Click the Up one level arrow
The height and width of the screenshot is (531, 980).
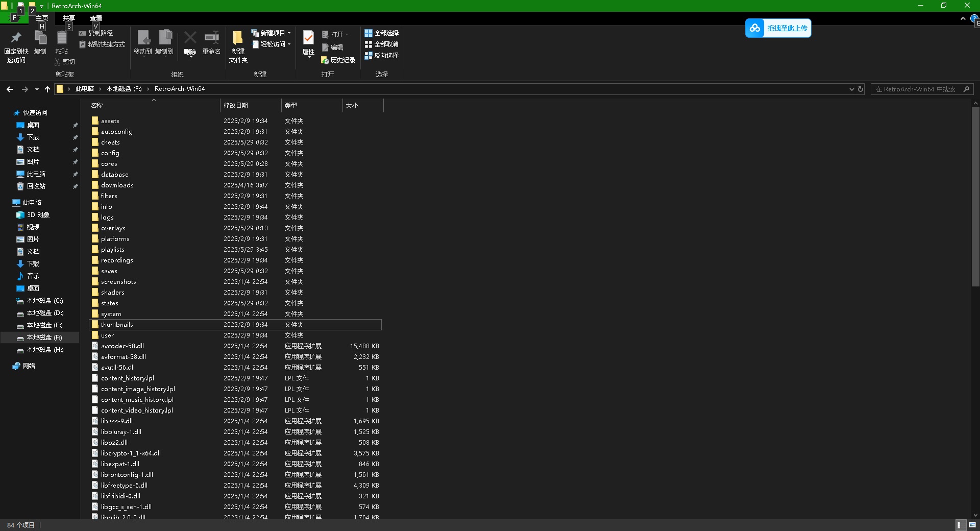pyautogui.click(x=47, y=89)
